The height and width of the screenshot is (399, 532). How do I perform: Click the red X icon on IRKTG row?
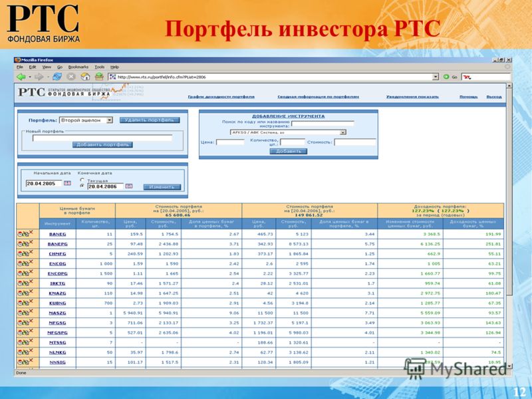click(31, 281)
